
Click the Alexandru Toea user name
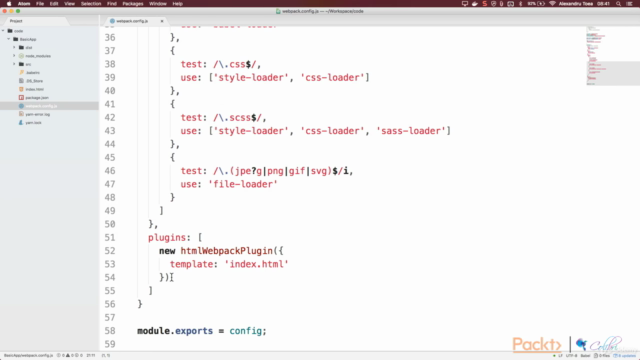576,4
